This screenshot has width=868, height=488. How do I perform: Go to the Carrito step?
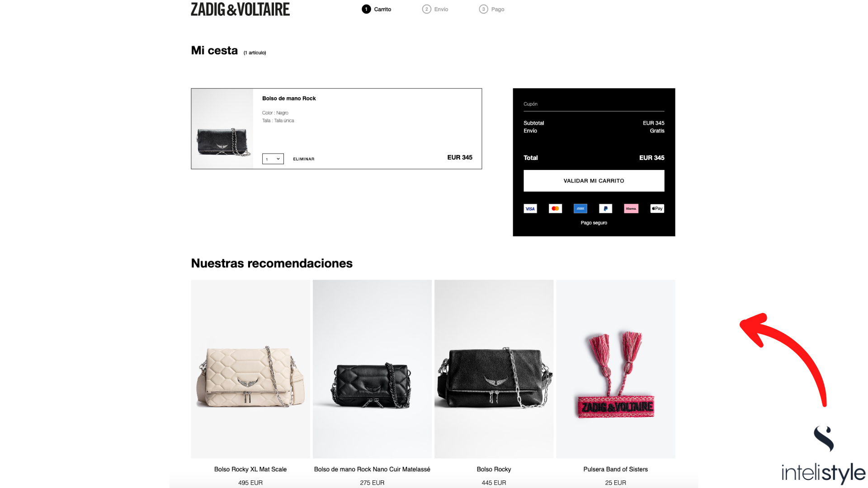pyautogui.click(x=377, y=9)
